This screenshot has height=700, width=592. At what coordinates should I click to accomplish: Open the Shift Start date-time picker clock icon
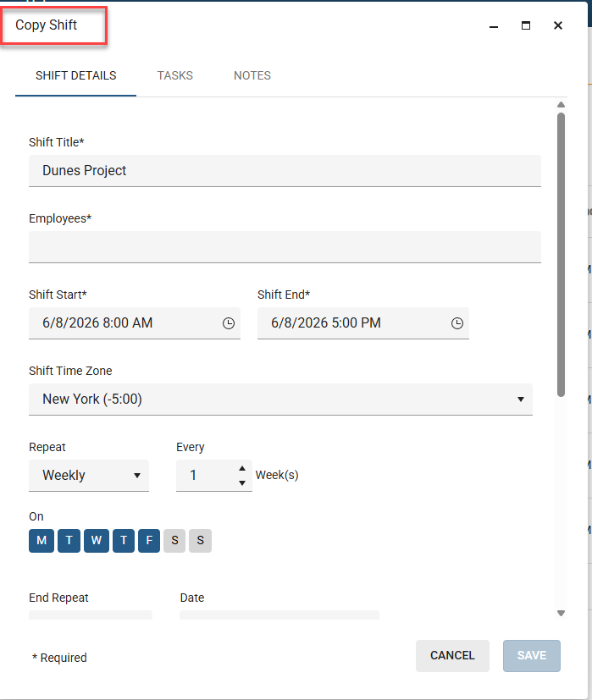229,323
